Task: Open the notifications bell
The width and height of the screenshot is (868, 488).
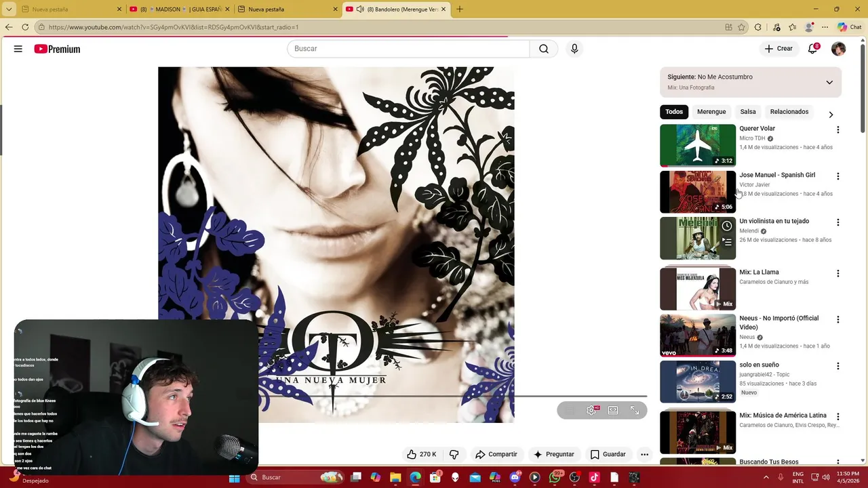Action: 812,49
